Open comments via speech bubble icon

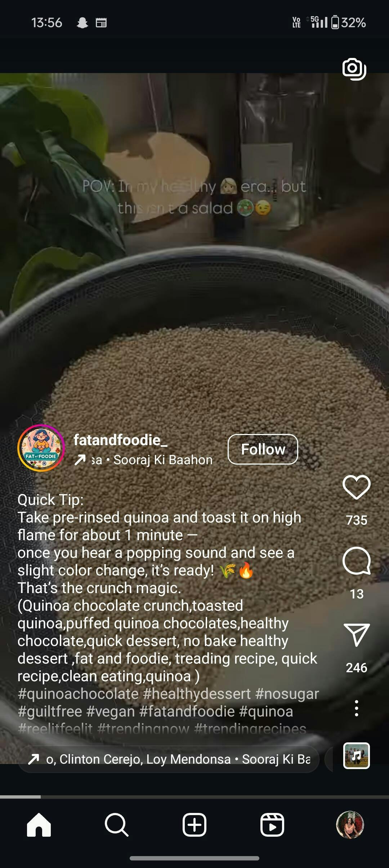(357, 561)
